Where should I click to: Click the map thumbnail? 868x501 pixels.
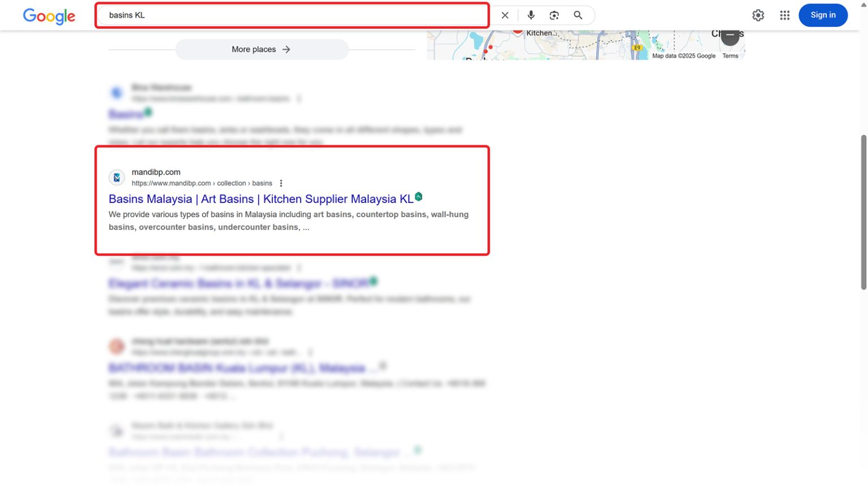(586, 45)
